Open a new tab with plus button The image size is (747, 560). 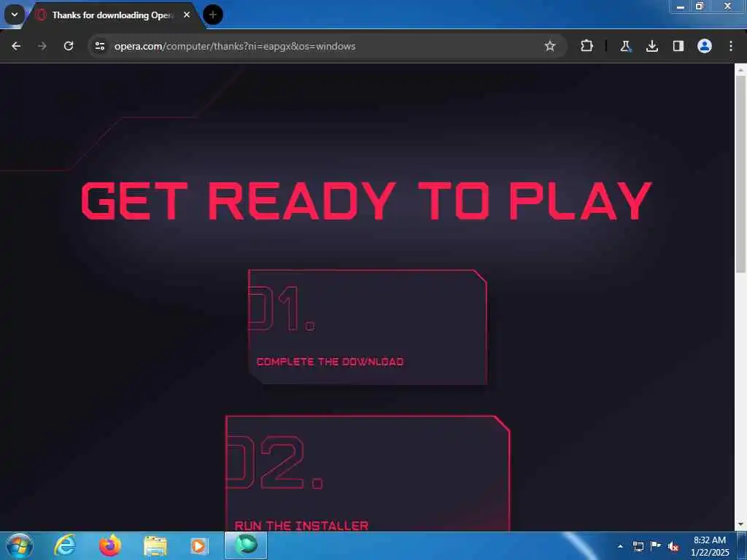213,15
